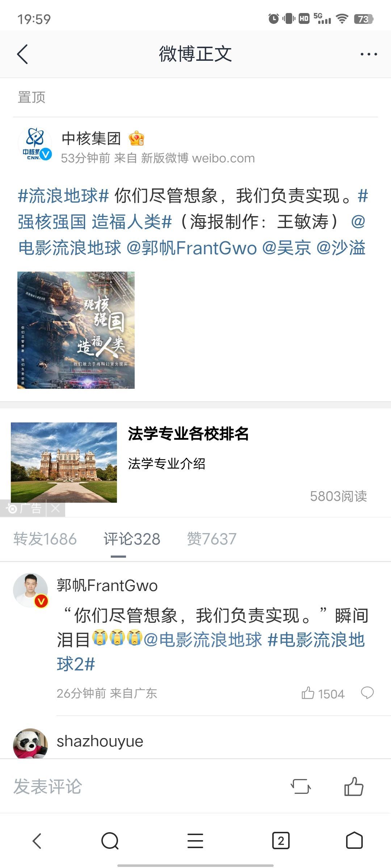
Task: View the 强核强国 poster image
Action: point(76,330)
